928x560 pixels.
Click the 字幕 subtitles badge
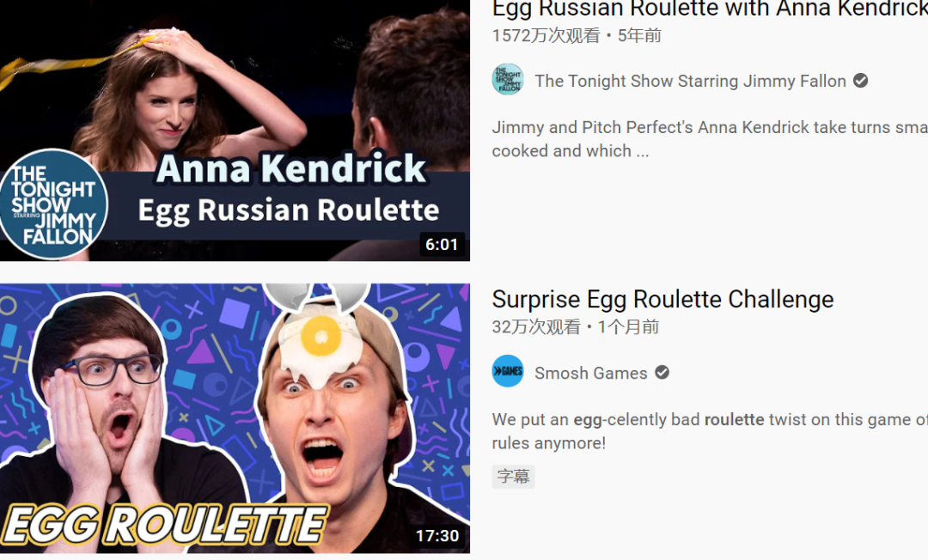pyautogui.click(x=513, y=476)
